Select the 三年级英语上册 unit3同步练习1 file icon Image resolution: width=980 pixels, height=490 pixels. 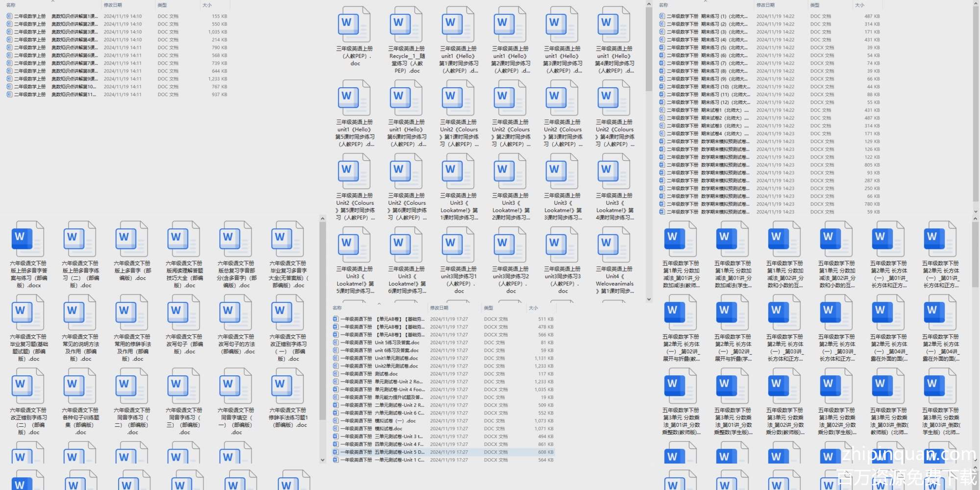tap(458, 245)
